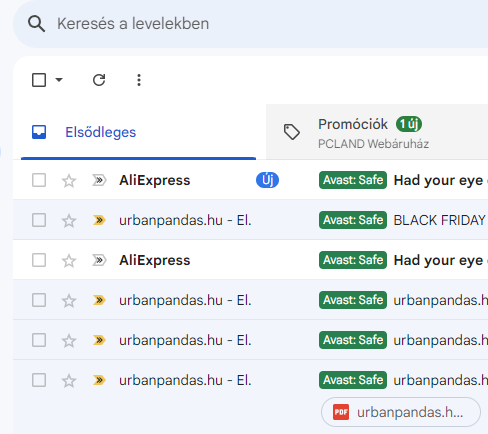Switch to the Promóciók tab
Viewport: 488px width, 434px height.
pyautogui.click(x=377, y=132)
